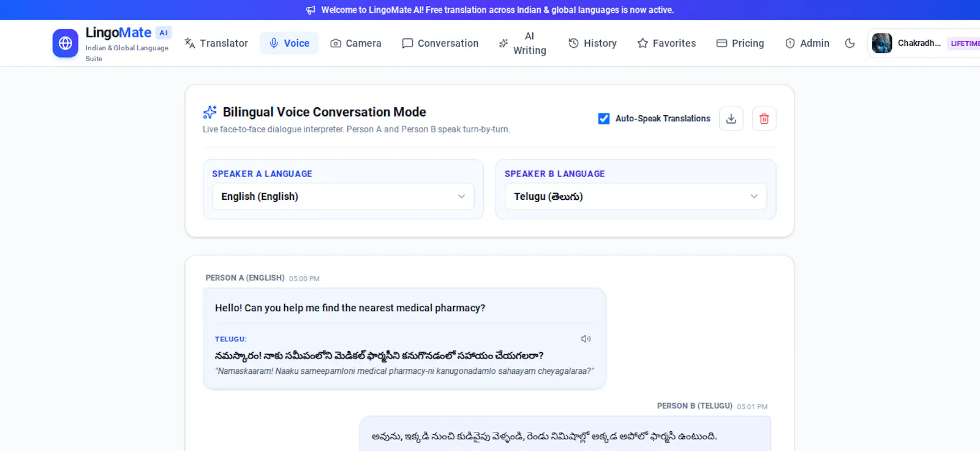980x451 pixels.
Task: Click the LingoMate globe logo icon
Action: tap(66, 43)
